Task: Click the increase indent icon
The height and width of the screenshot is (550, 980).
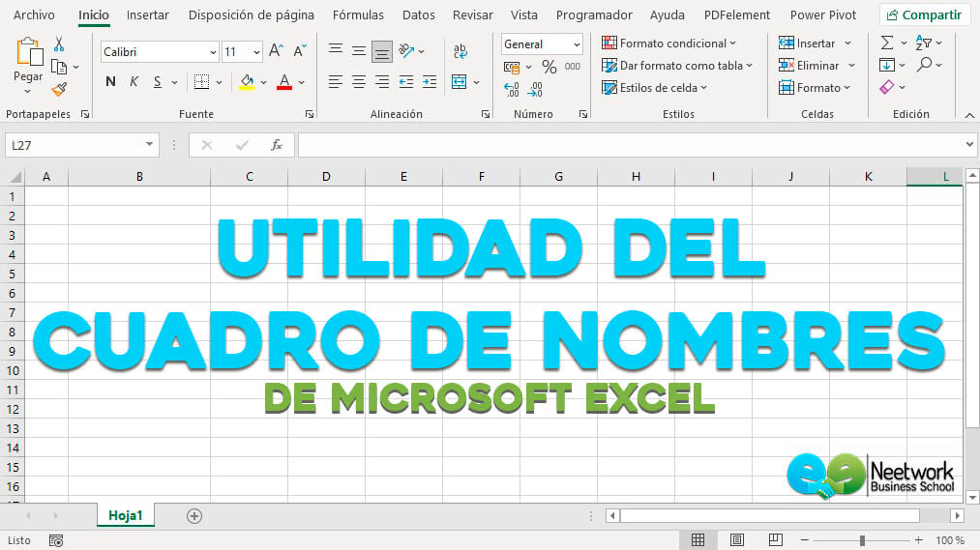Action: 429,82
